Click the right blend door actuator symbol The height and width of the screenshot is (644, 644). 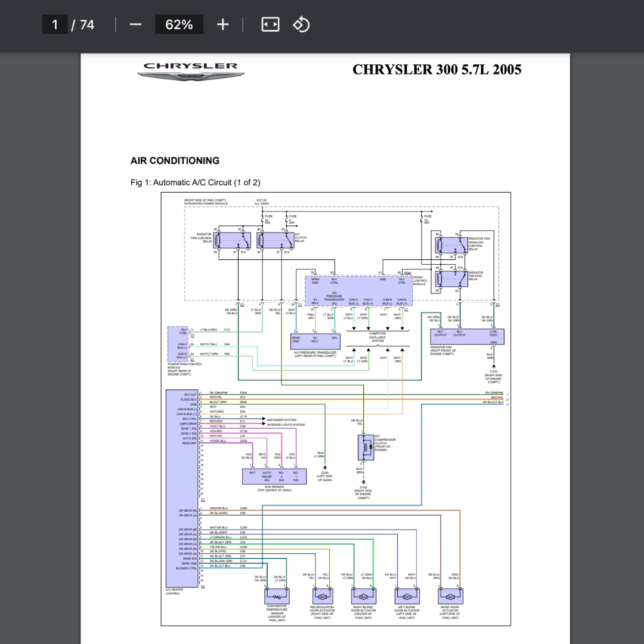click(x=363, y=596)
